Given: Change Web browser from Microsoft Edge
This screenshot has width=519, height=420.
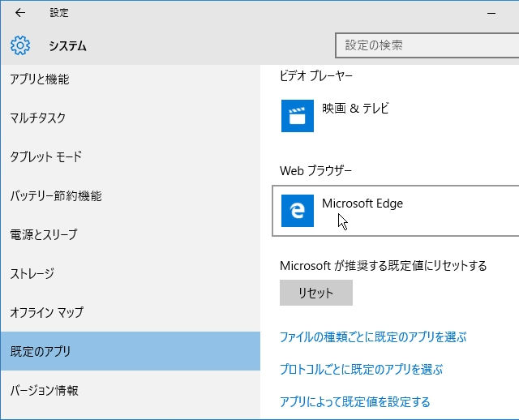Looking at the screenshot, I should 396,211.
